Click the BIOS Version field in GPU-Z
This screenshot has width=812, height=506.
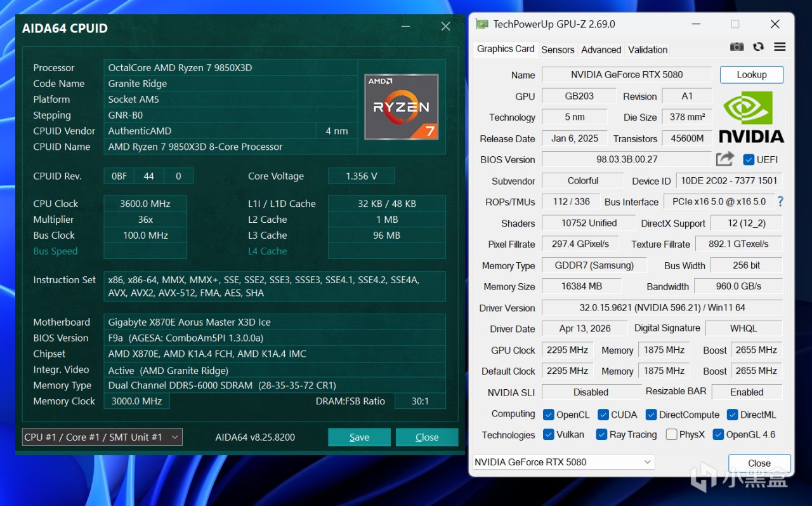pos(627,159)
